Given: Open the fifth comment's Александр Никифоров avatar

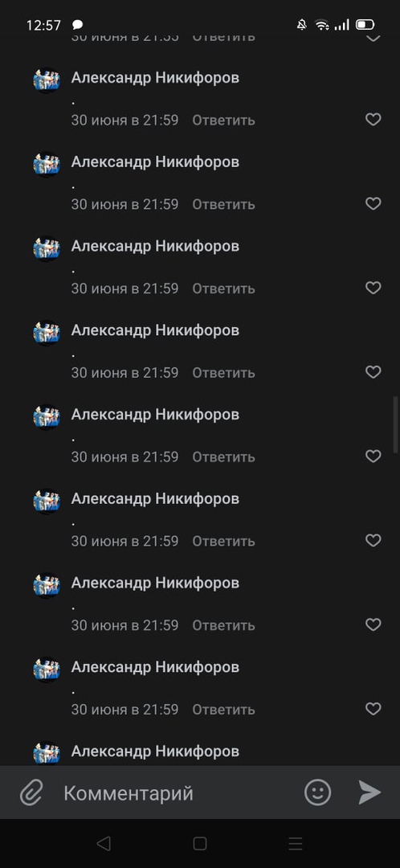Looking at the screenshot, I should (x=47, y=417).
